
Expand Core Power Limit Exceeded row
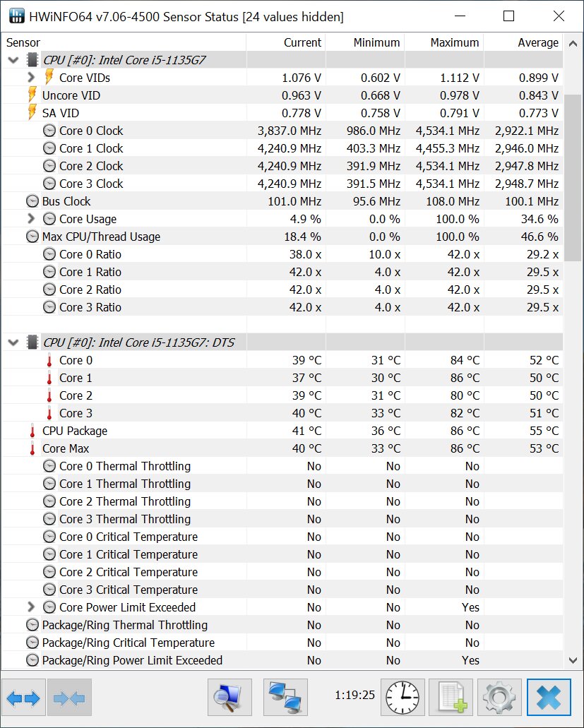(31, 607)
